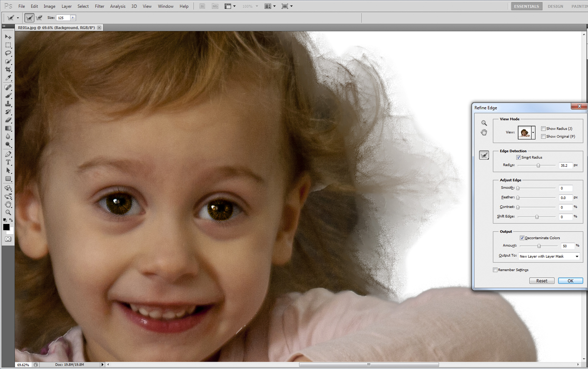Select the Lasso tool
This screenshot has height=369, width=588.
coord(8,53)
